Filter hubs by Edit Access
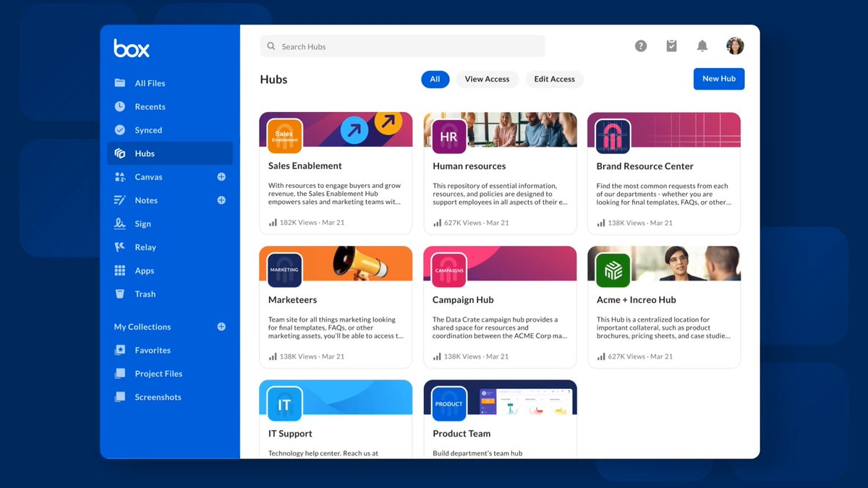868x488 pixels. click(555, 80)
